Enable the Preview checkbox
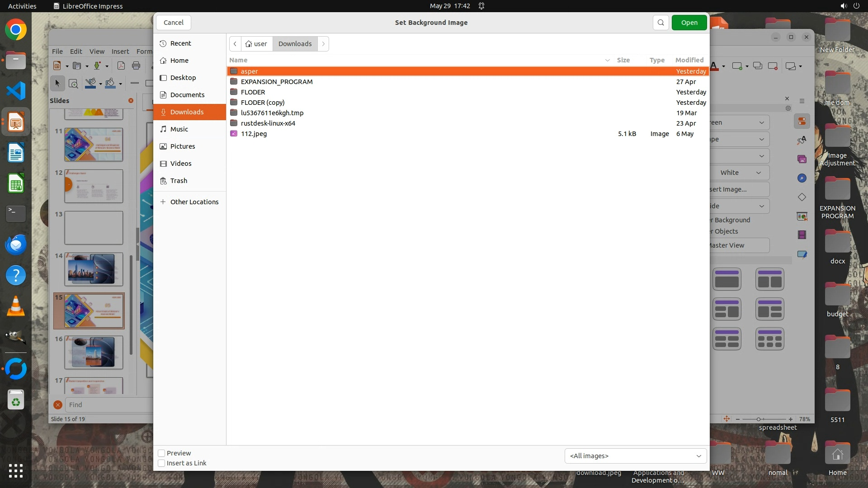The width and height of the screenshot is (868, 488). coord(161,453)
